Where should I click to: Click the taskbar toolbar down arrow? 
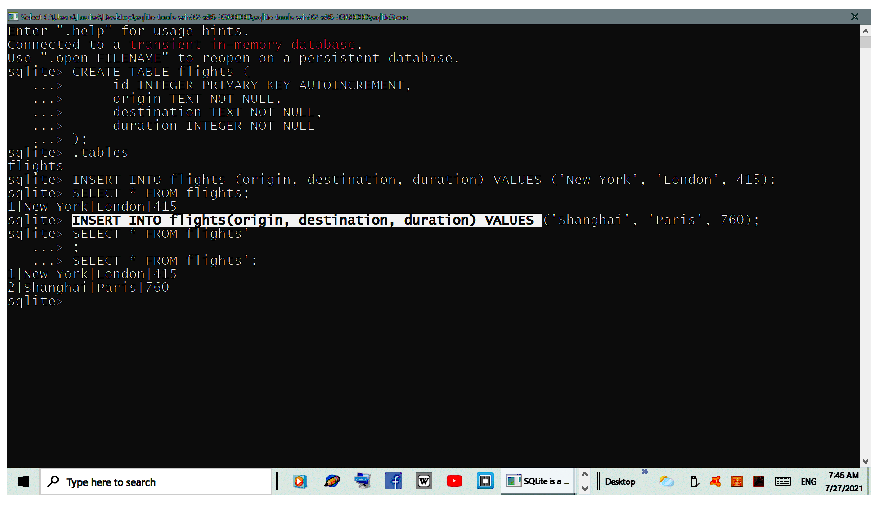click(584, 488)
